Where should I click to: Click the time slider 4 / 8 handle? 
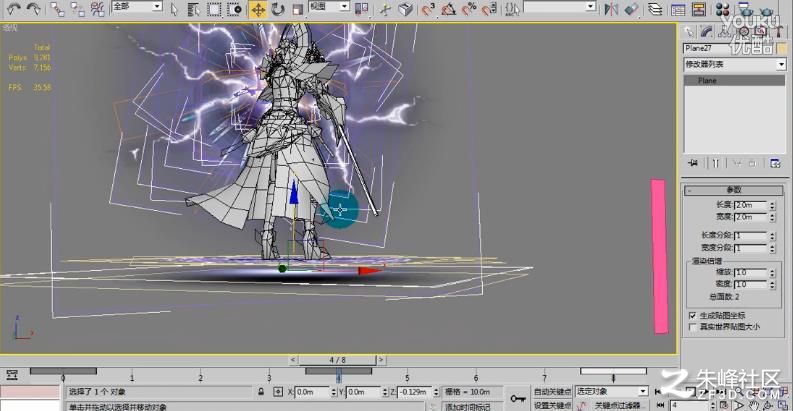[337, 360]
